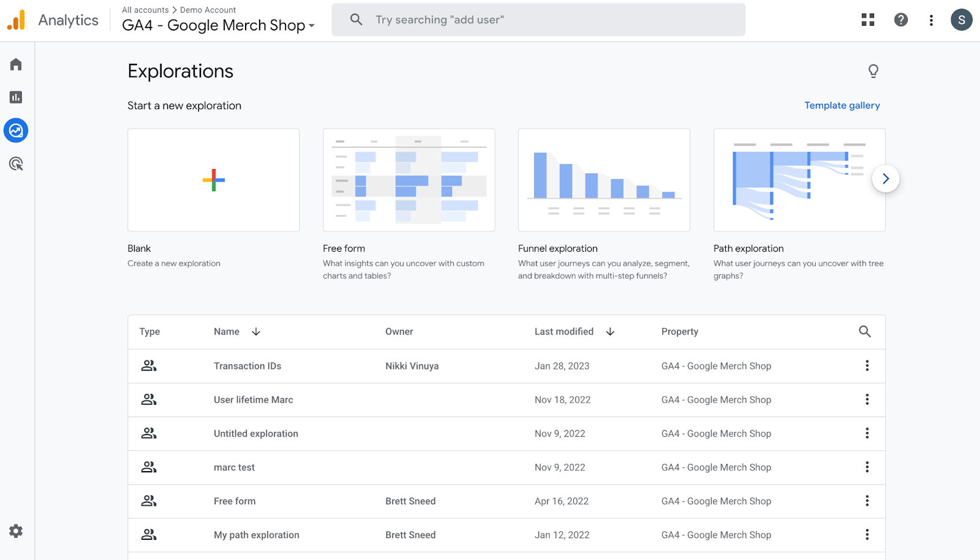Image resolution: width=980 pixels, height=560 pixels.
Task: Open Analytics help via the question mark
Action: tap(900, 20)
